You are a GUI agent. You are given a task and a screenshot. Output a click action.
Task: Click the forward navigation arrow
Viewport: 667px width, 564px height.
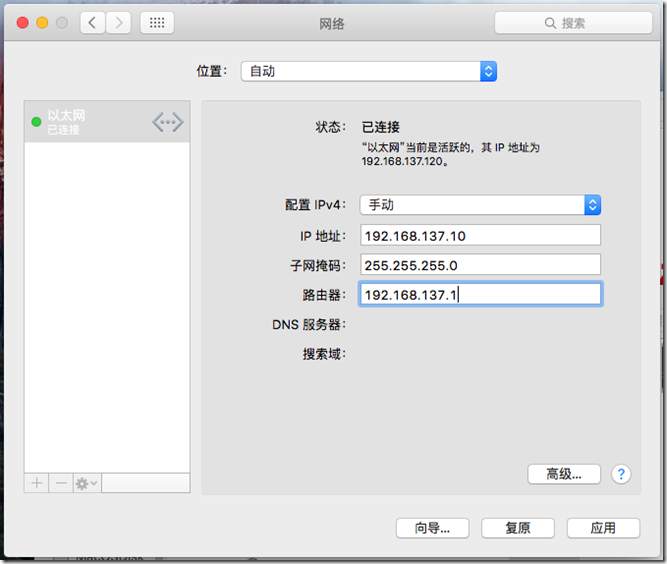pyautogui.click(x=119, y=22)
